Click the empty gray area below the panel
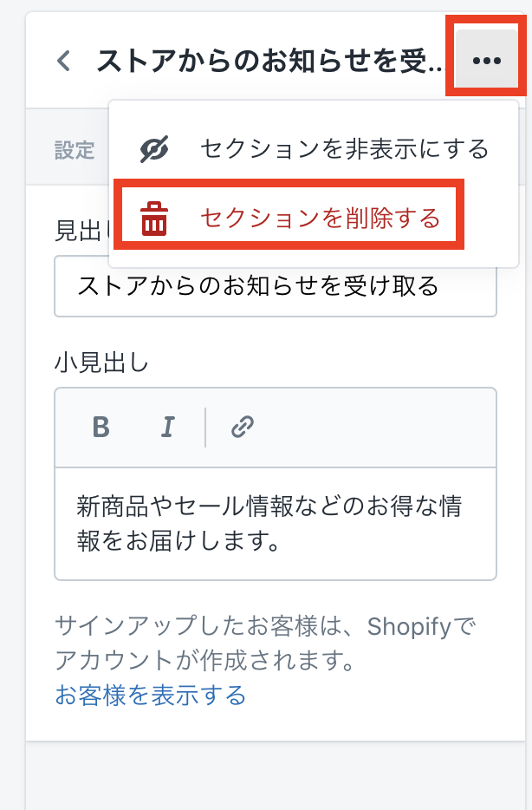532x810 pixels. click(x=277, y=776)
